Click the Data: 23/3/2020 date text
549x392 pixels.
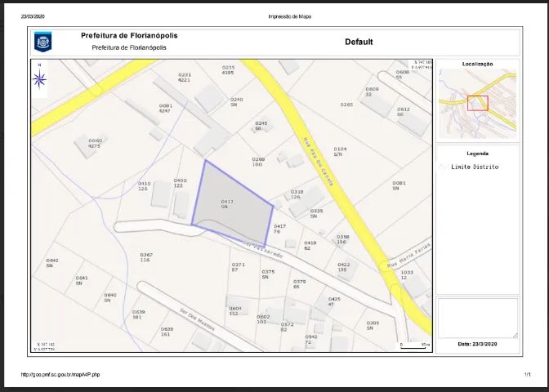point(477,345)
